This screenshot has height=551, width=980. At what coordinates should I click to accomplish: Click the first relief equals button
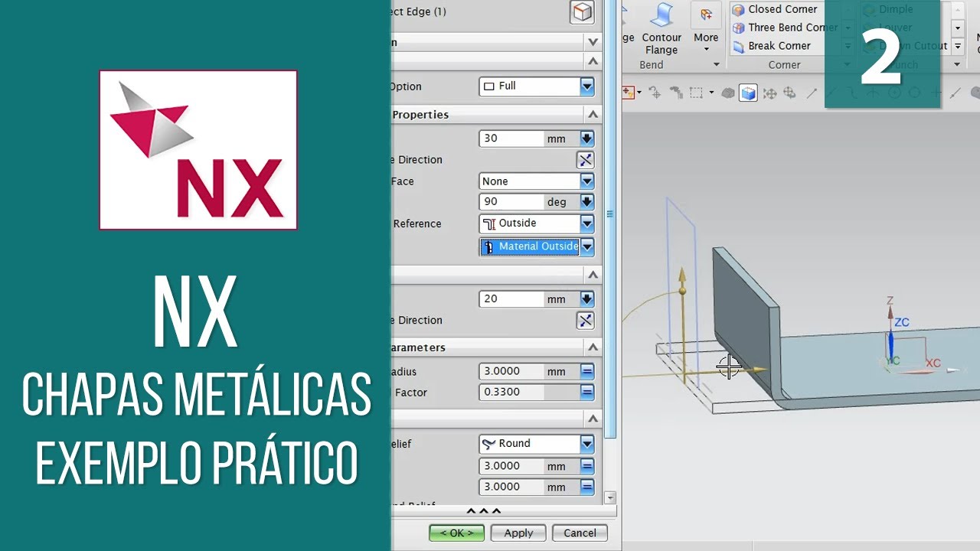click(587, 466)
